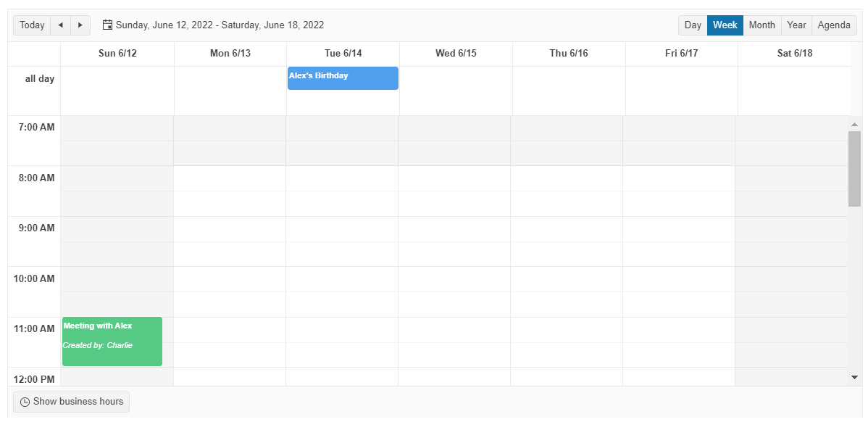The height and width of the screenshot is (422, 868).
Task: Switch to the Year view
Action: pyautogui.click(x=796, y=25)
